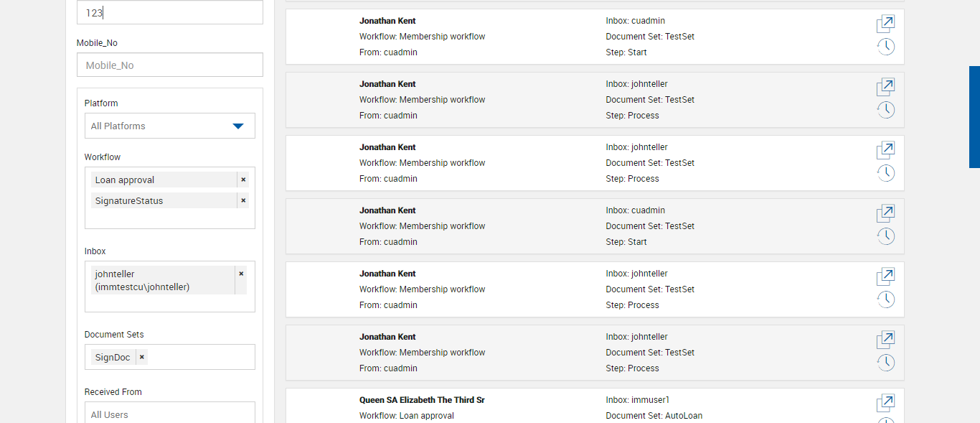
Task: Open third row Process step item
Action: (x=885, y=151)
